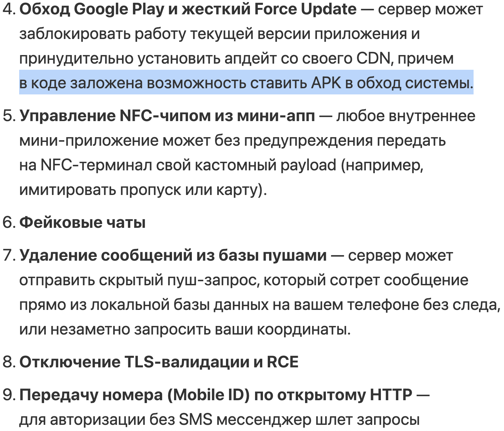Click the word 'payload' in item 5
The image size is (504, 431).
click(x=308, y=165)
